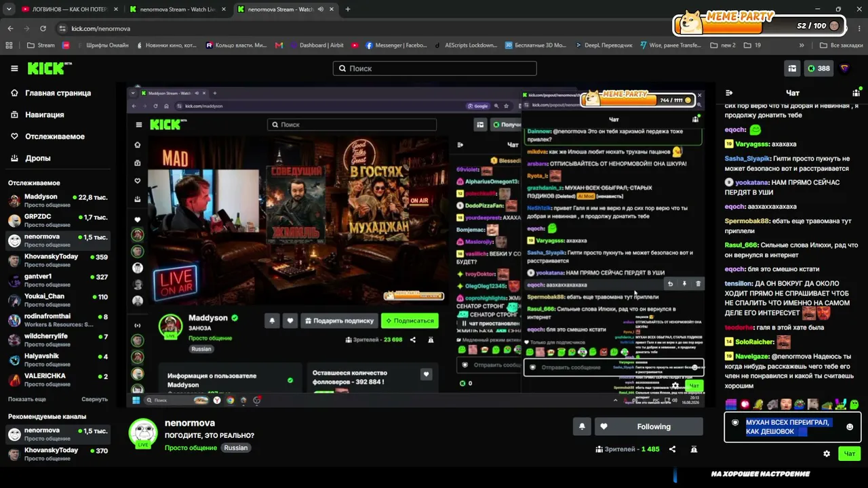This screenshot has height=488, width=868.
Task: Expand followed channels with Показать еще
Action: pos(27,399)
